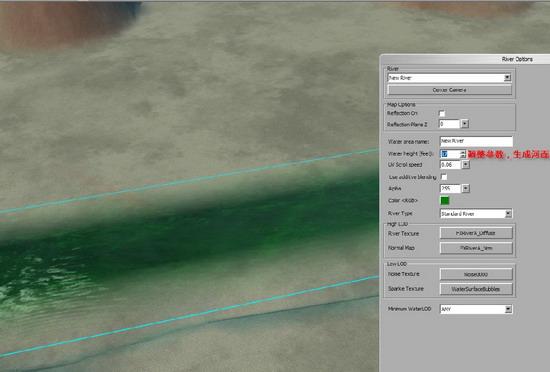Toggle the Use additive blending checkbox
The image size is (550, 372).
(x=444, y=177)
